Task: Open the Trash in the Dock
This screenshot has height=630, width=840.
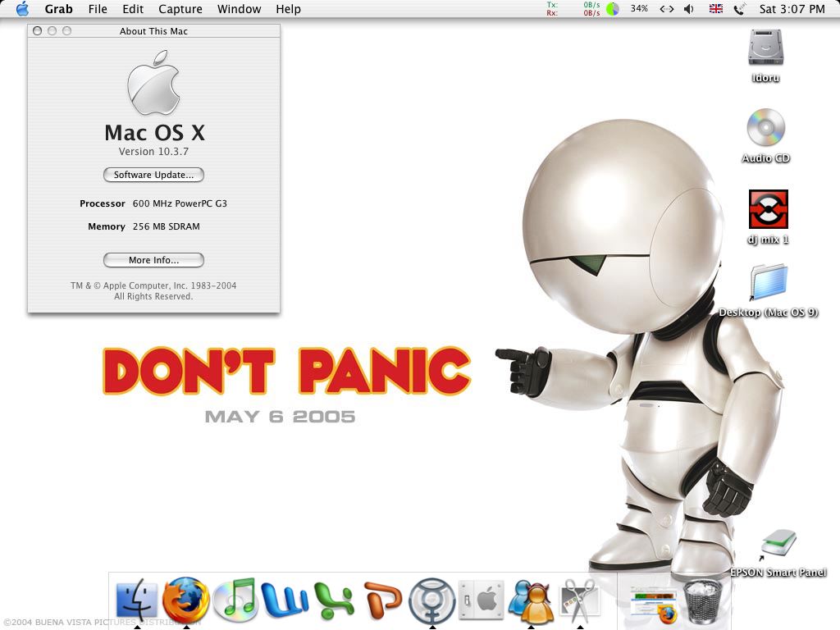Action: (703, 601)
